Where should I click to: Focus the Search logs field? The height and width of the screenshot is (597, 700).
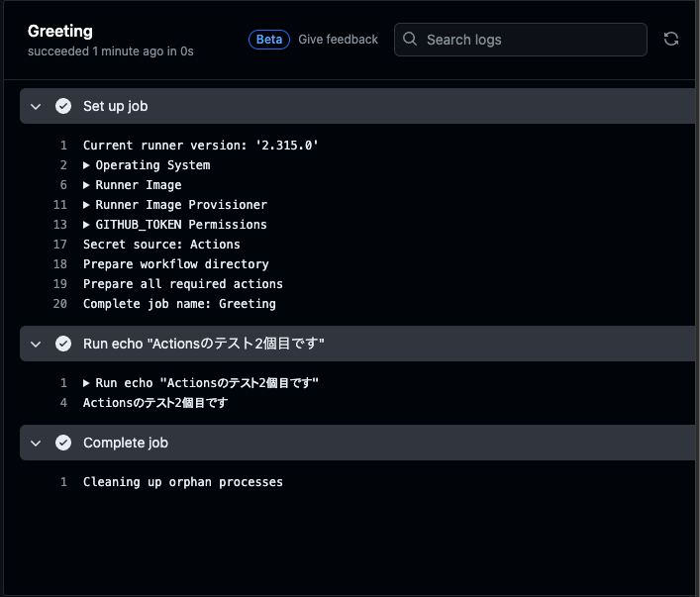[521, 40]
